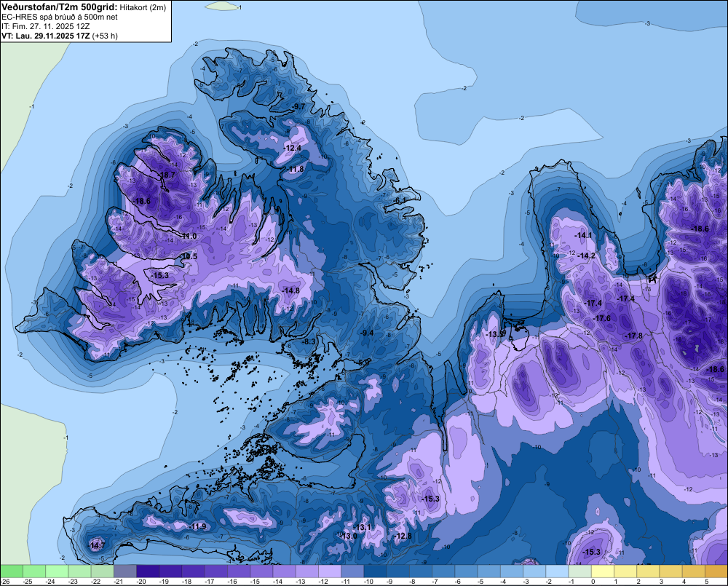Click the legend swatch labeled -10
The height and width of the screenshot is (586, 728).
point(375,571)
